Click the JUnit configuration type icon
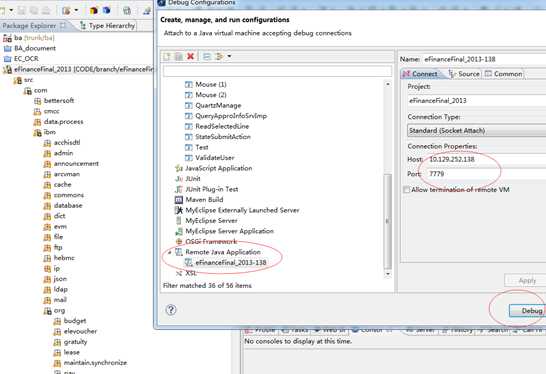Viewport: 546px width, 374px height. (179, 179)
